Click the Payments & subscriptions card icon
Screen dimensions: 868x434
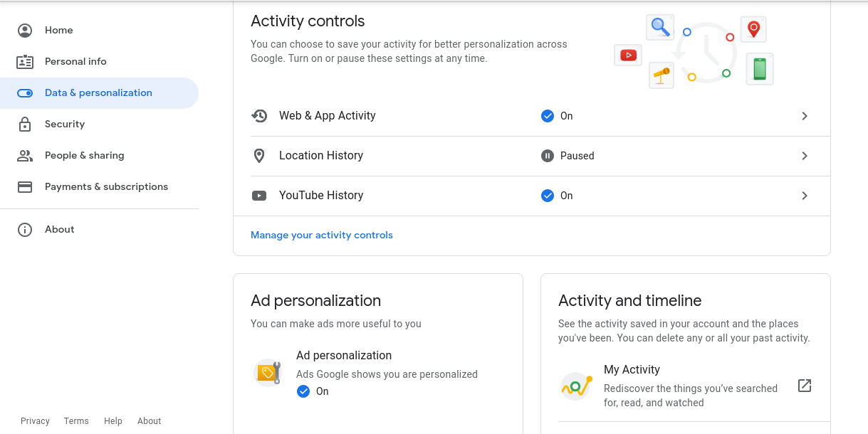tap(25, 186)
